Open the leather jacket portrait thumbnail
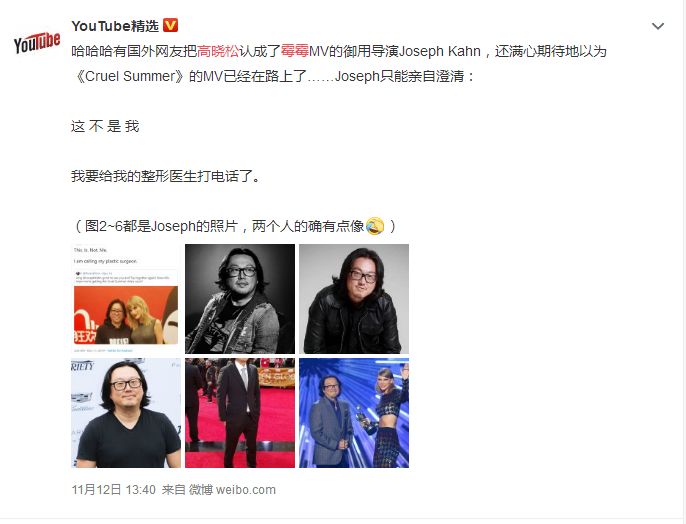Viewport: 686px width, 524px height. (x=354, y=299)
